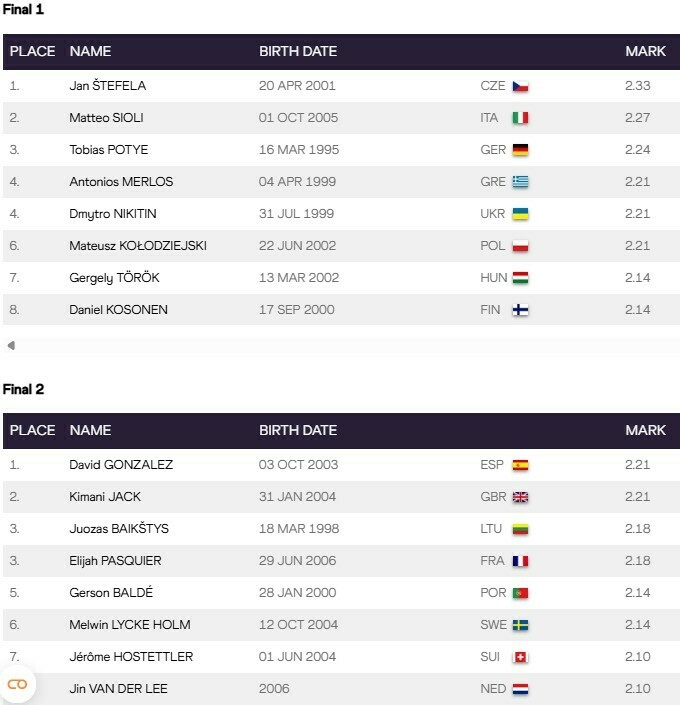The height and width of the screenshot is (705, 680).
Task: Click the Czech flag icon next to CZE
Action: (x=520, y=86)
